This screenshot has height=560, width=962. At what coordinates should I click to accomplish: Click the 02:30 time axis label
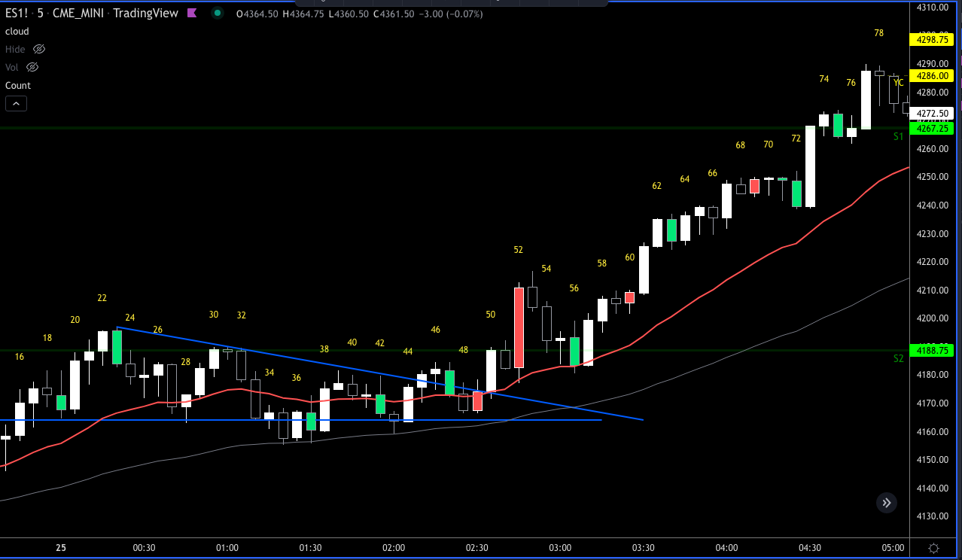coord(476,548)
